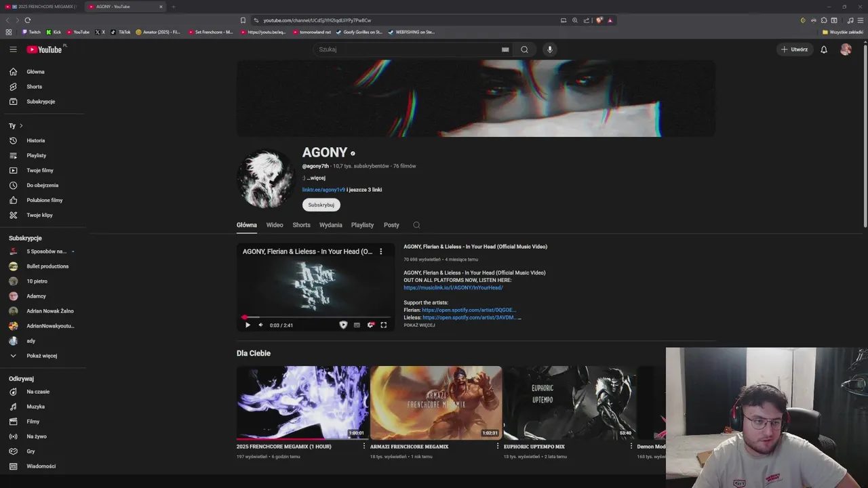868x488 pixels.
Task: Expand video description with POKAŻ WIĘCEJ
Action: tap(419, 325)
